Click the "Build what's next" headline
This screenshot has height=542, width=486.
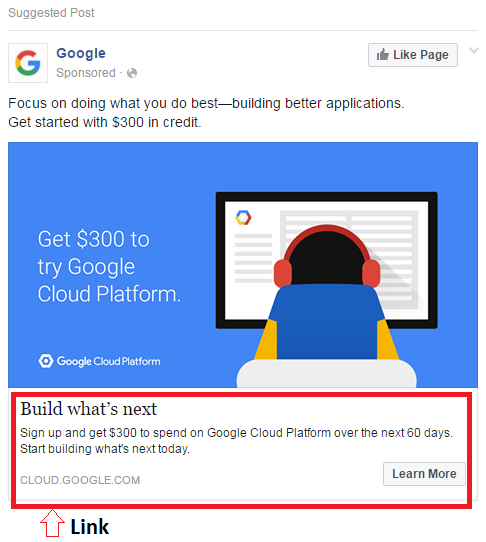(88, 409)
